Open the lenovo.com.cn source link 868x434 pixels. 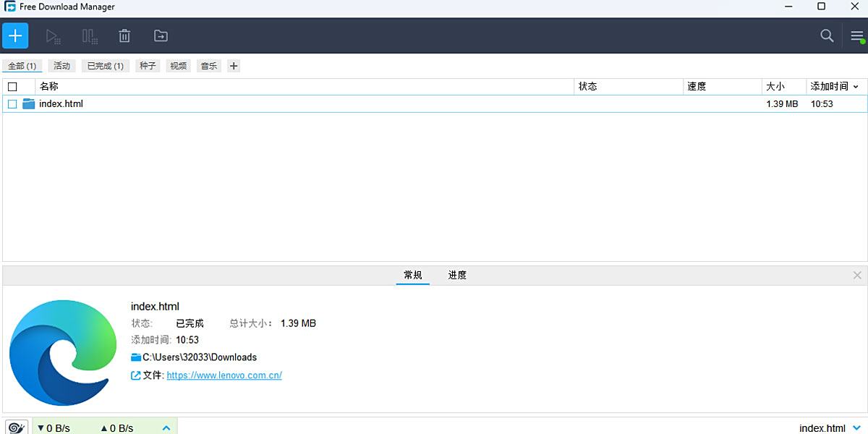pos(224,375)
